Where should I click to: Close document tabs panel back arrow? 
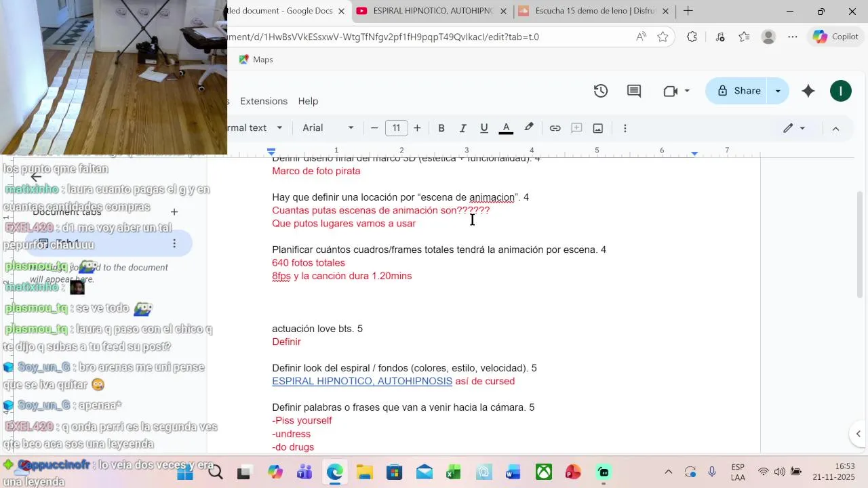pyautogui.click(x=36, y=177)
